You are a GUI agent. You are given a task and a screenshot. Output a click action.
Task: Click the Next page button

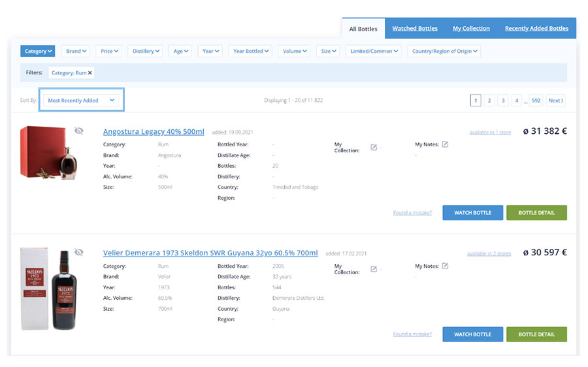555,101
